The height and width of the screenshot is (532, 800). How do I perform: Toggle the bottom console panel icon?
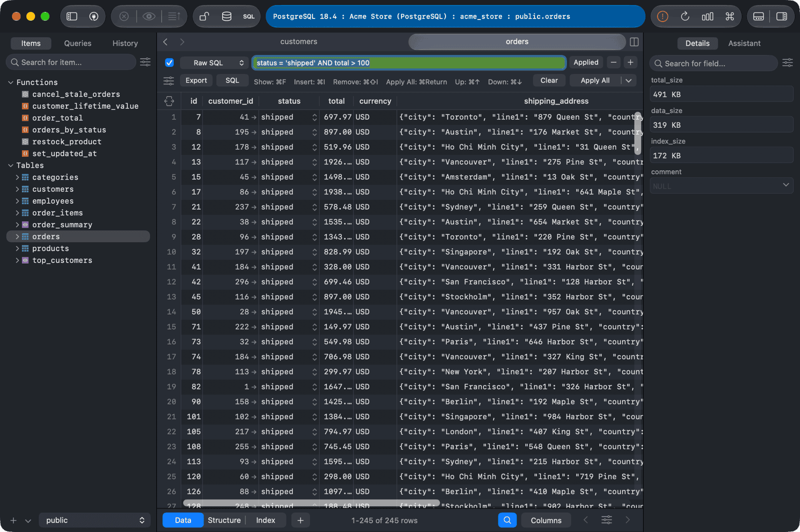pos(758,16)
